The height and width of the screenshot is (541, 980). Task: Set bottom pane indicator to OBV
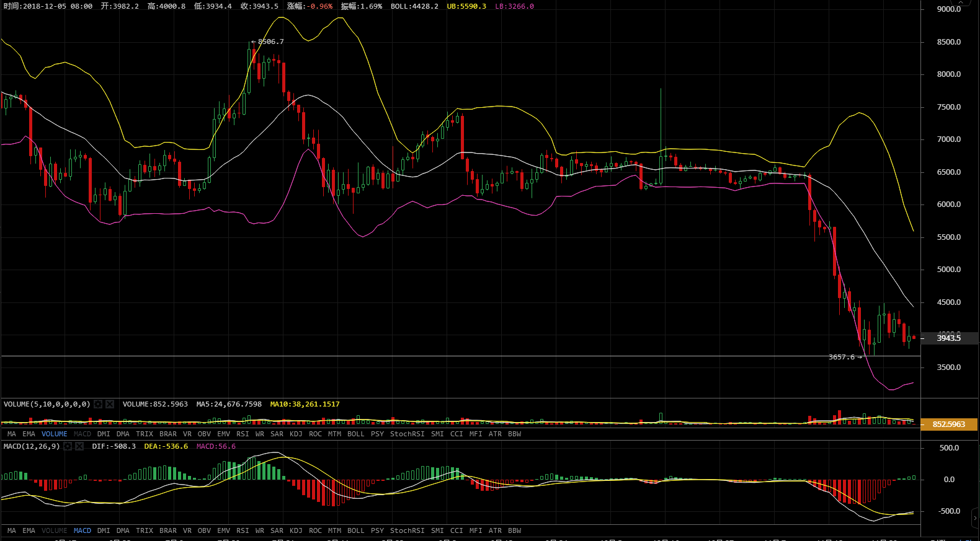tap(204, 530)
